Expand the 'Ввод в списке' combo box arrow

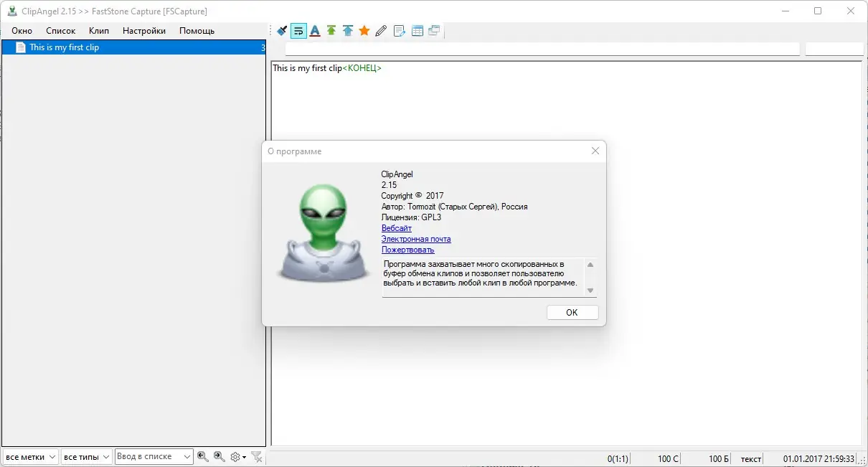(187, 456)
